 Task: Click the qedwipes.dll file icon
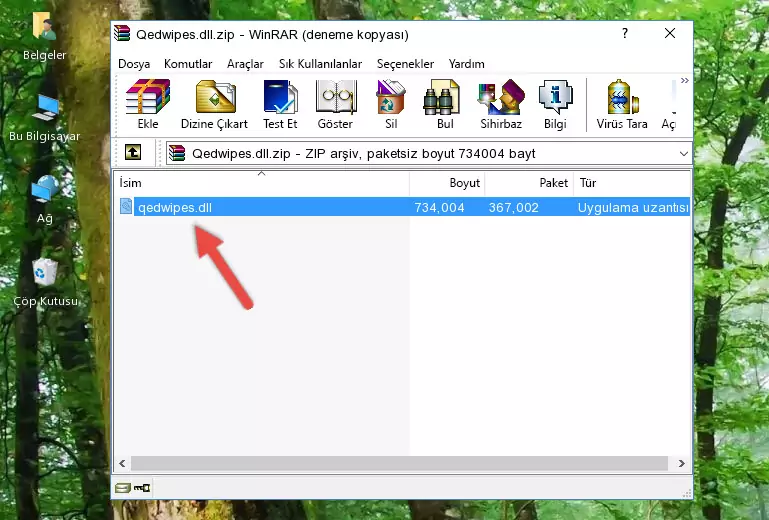126,207
